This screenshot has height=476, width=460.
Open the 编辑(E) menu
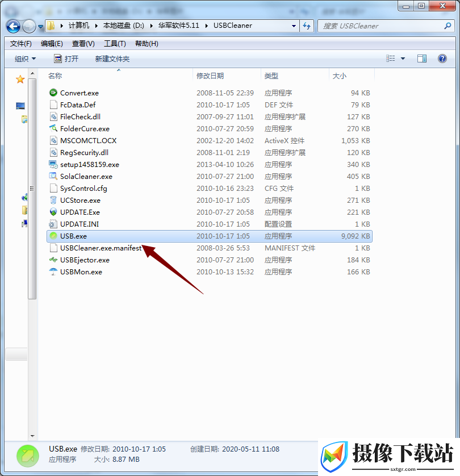pos(52,44)
